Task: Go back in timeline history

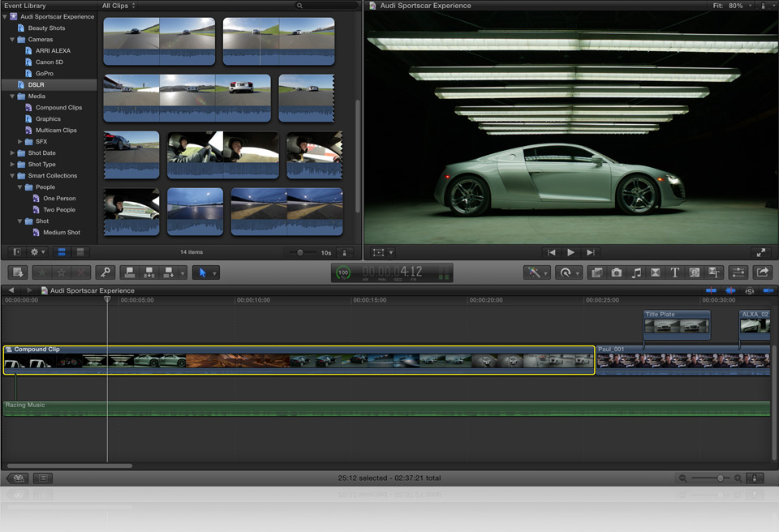Action: (x=11, y=290)
